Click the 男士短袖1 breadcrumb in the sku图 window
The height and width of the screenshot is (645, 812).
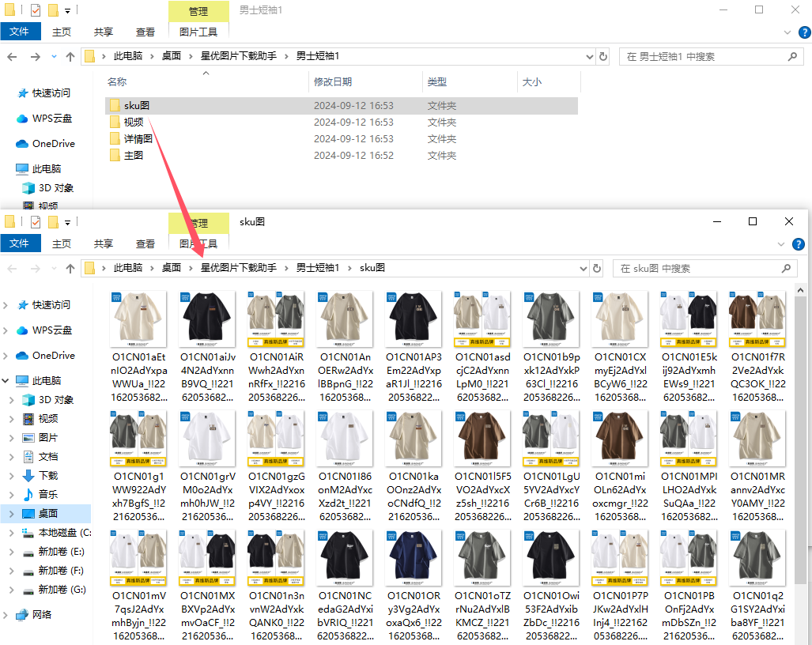(x=317, y=268)
